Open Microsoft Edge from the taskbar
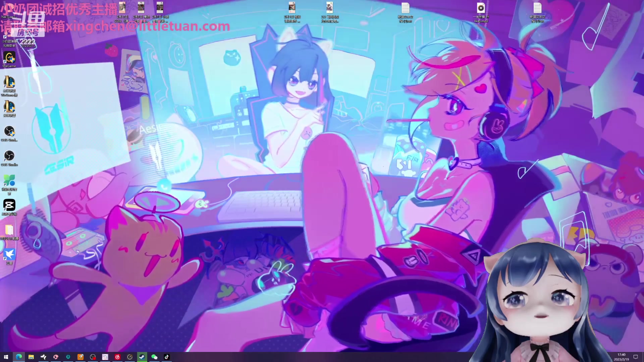The height and width of the screenshot is (362, 644). (19, 357)
